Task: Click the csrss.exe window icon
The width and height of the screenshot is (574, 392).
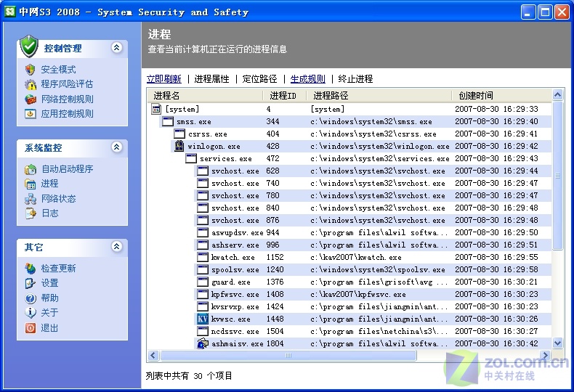Action: (179, 134)
